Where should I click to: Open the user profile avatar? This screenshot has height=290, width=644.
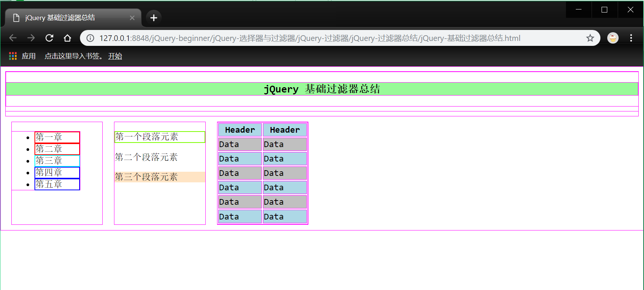613,38
